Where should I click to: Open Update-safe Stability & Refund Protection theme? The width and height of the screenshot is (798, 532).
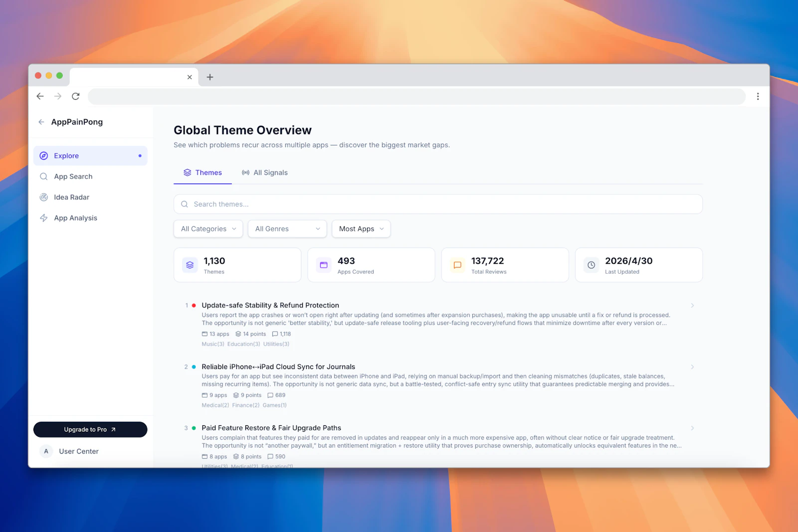[x=270, y=305]
